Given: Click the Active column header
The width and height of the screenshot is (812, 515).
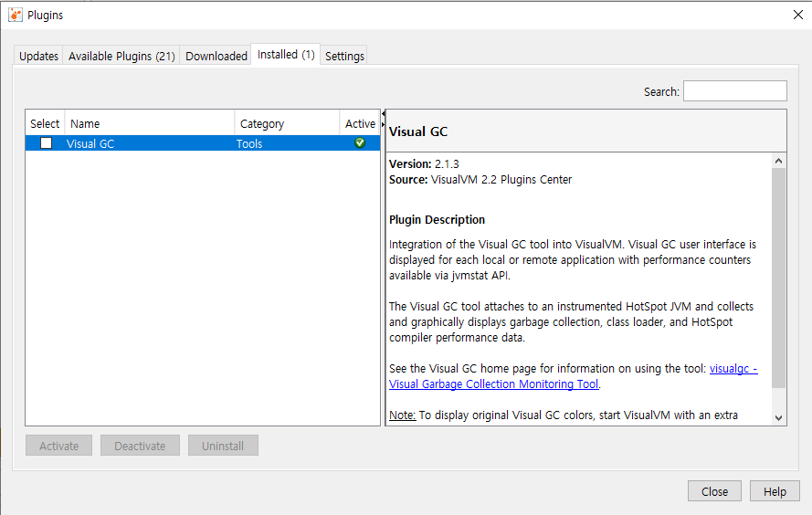Looking at the screenshot, I should click(x=360, y=123).
